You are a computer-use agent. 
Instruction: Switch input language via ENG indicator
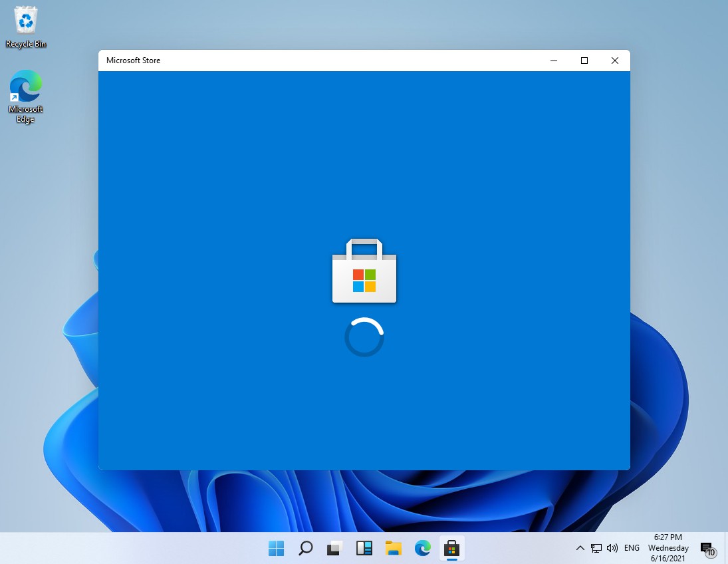[x=632, y=548]
